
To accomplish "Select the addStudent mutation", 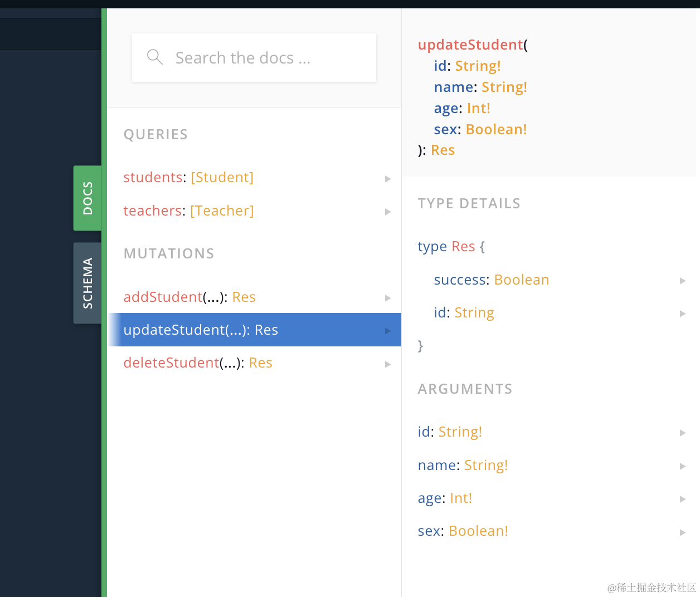I will (x=163, y=297).
